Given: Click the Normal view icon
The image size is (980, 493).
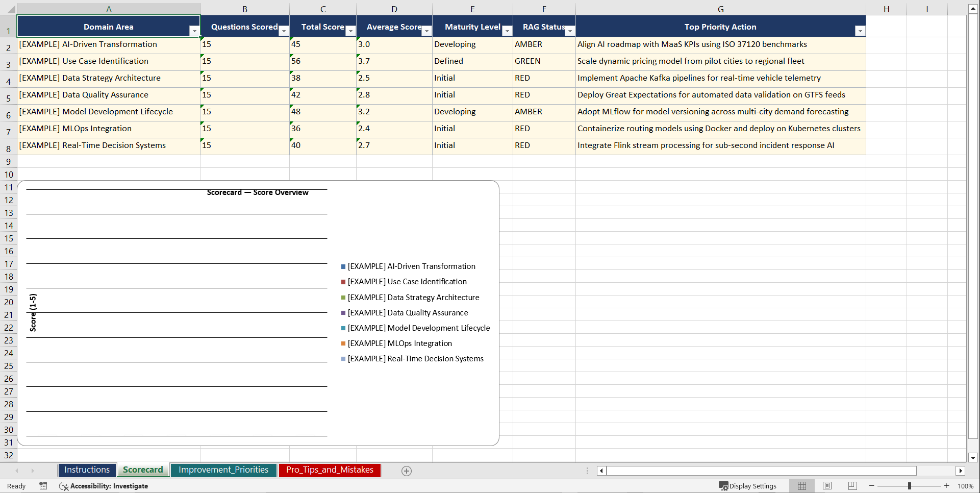Looking at the screenshot, I should click(x=801, y=486).
